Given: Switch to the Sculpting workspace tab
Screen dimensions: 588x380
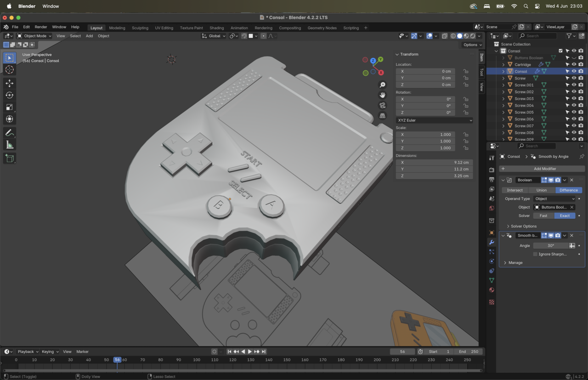Looking at the screenshot, I should 140,28.
